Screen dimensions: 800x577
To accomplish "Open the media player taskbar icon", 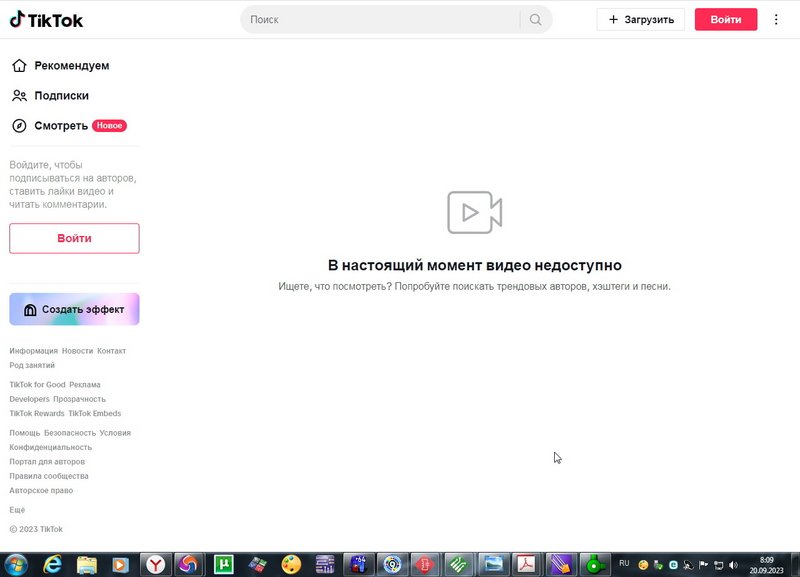I will click(x=120, y=565).
